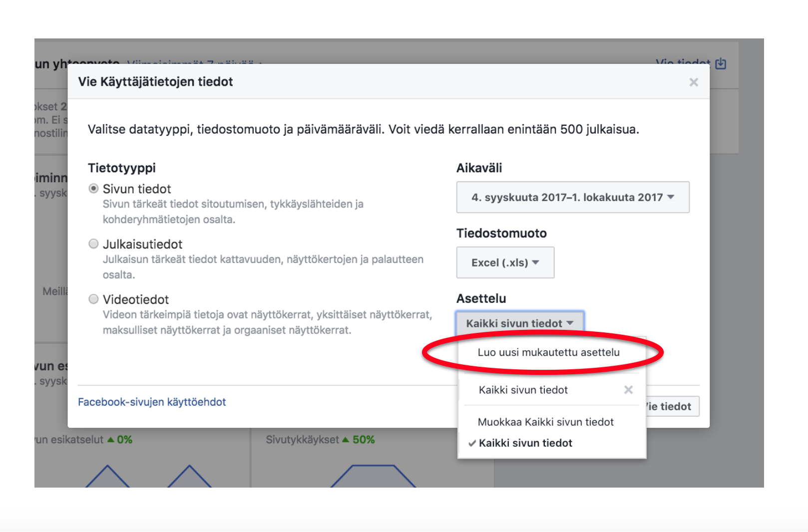Viewport: 808px width, 532px height.
Task: Collapse the Asettelu Kaikki sivun tiedot dropdown
Action: tap(519, 323)
